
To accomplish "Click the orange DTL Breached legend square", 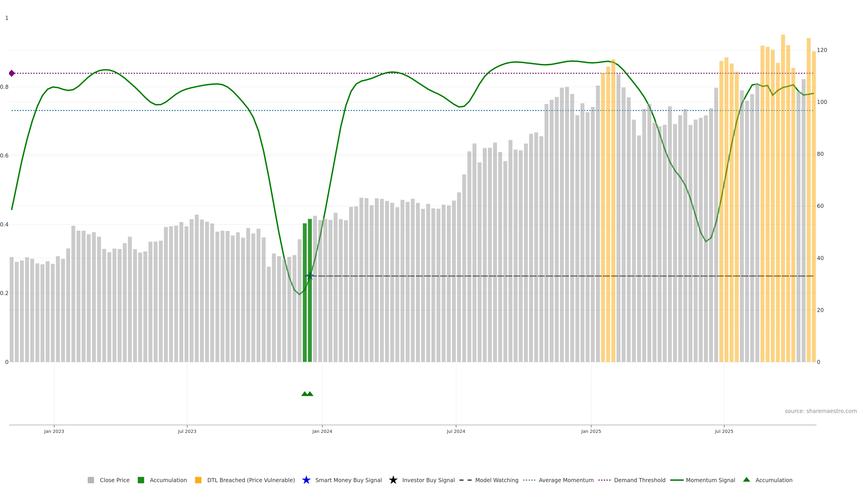I will (198, 480).
